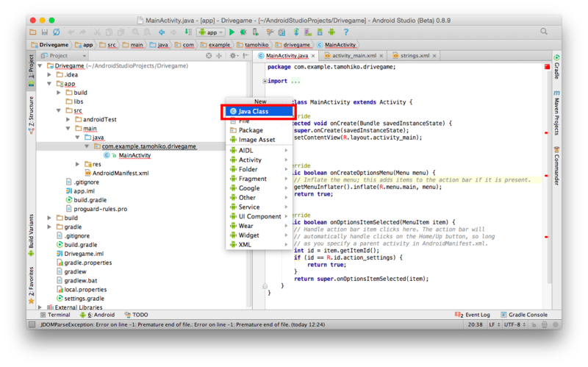The image size is (588, 367).
Task: Collapse the app module node
Action: point(49,84)
